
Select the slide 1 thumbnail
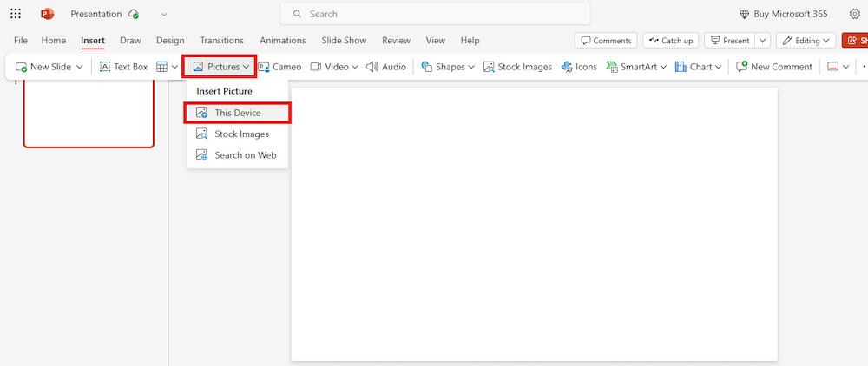(x=89, y=114)
